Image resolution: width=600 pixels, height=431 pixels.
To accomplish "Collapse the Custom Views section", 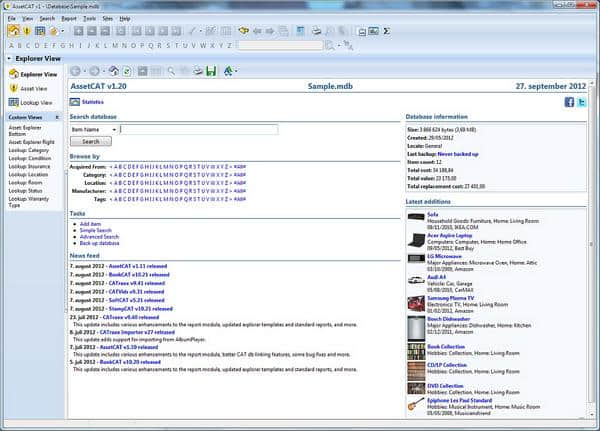I will coord(57,118).
